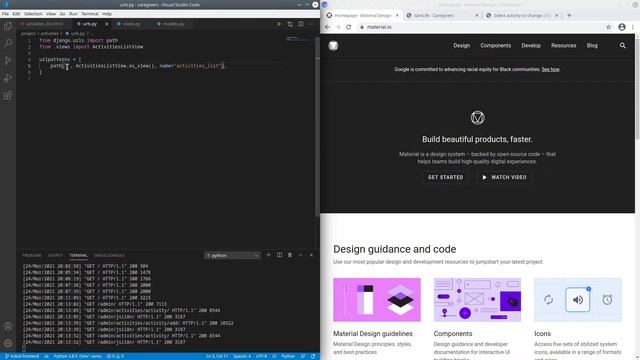Open the Run and Debug view in VS Code

[x=8, y=78]
